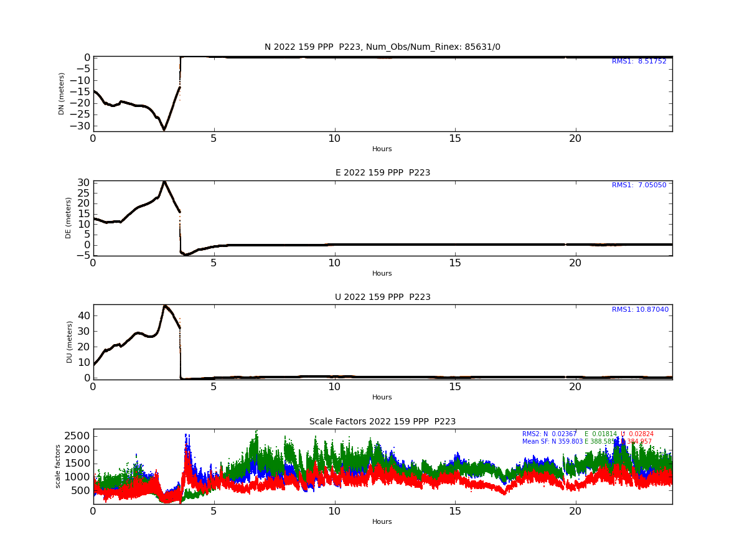Click the '1500' scale factors tick
This screenshot has width=747, height=560.
[78, 463]
